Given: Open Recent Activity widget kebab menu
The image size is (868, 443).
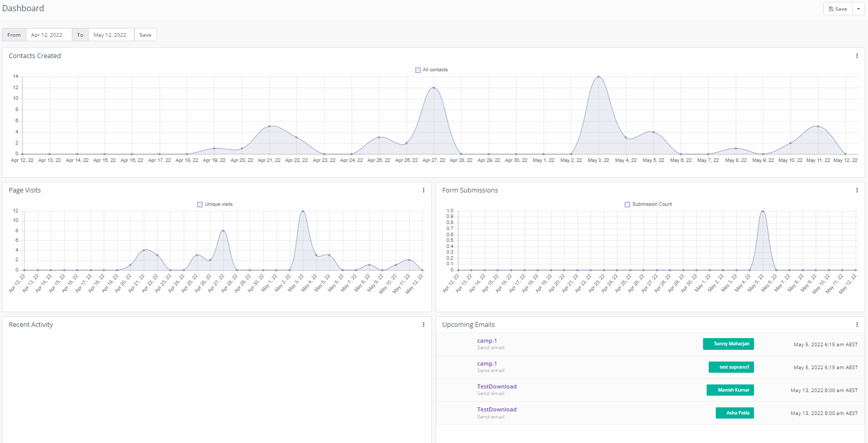Looking at the screenshot, I should (424, 325).
